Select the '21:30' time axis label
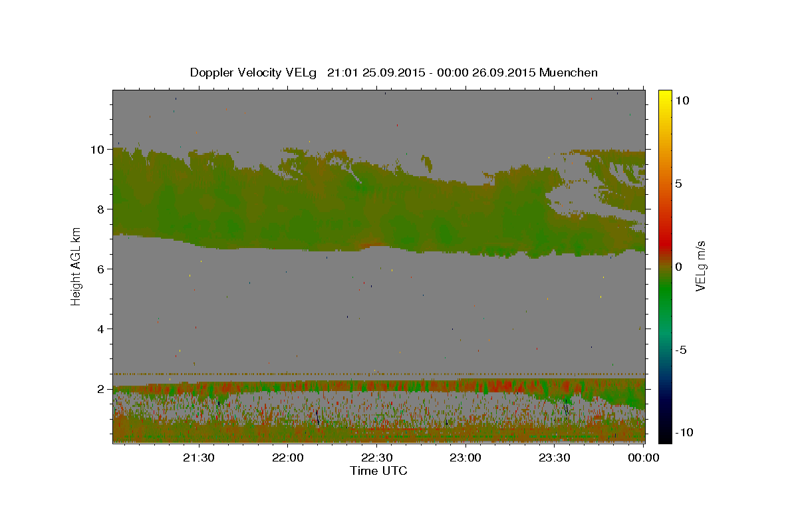Screen dimensions: 798x532 199,458
